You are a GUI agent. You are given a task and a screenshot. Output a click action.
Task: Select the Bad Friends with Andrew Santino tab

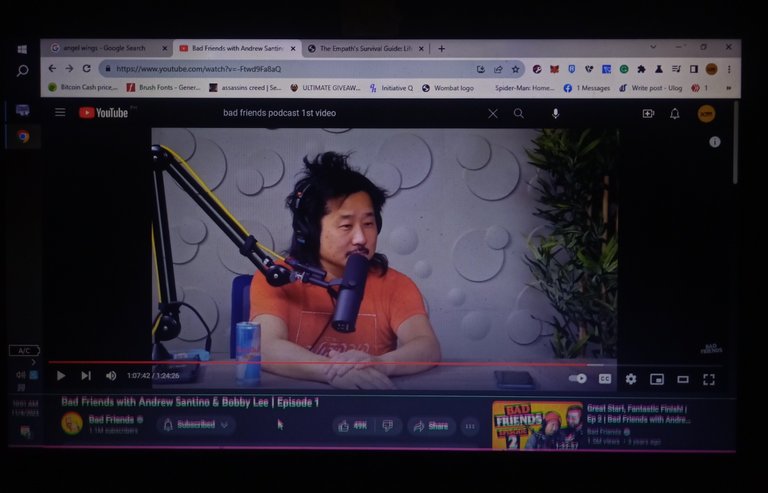(238, 48)
